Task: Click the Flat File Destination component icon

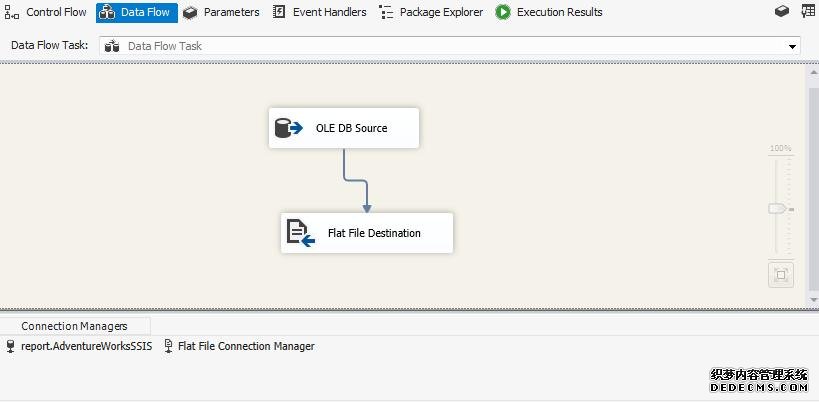Action: pyautogui.click(x=300, y=233)
